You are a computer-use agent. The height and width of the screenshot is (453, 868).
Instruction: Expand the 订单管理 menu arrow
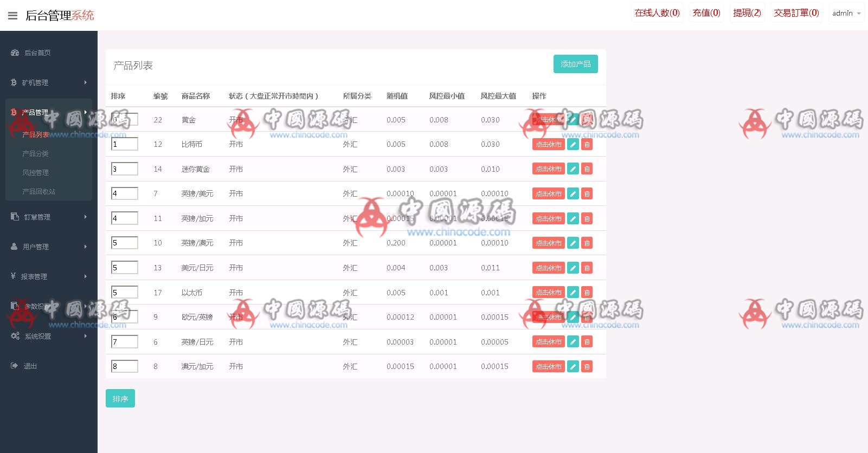[x=86, y=217]
